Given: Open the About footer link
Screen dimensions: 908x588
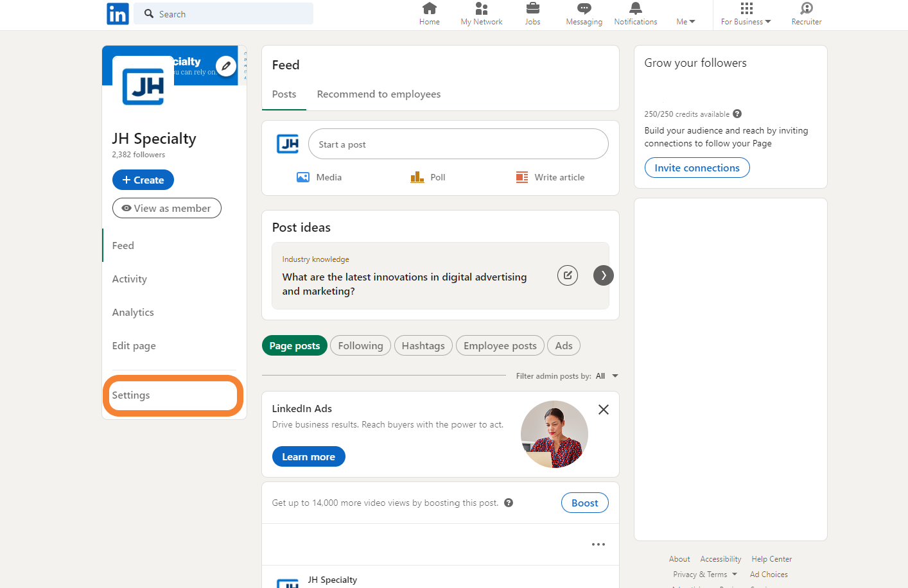Looking at the screenshot, I should (x=679, y=559).
